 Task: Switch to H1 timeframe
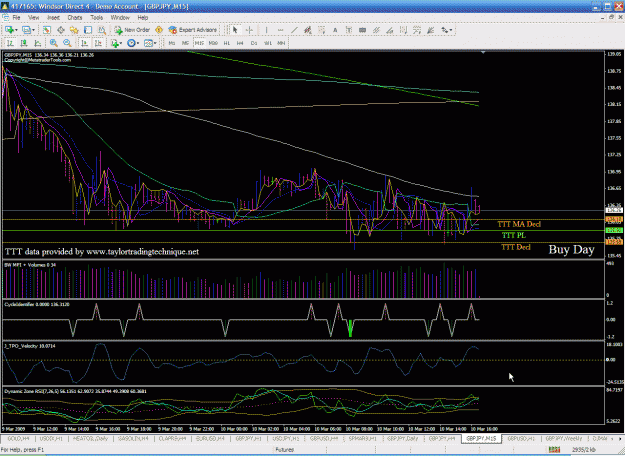(x=227, y=43)
